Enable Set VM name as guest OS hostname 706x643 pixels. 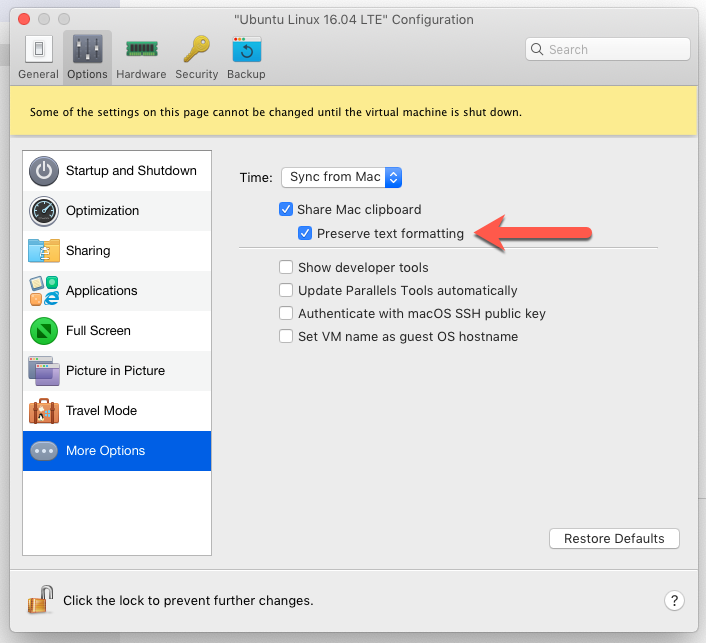(x=286, y=336)
